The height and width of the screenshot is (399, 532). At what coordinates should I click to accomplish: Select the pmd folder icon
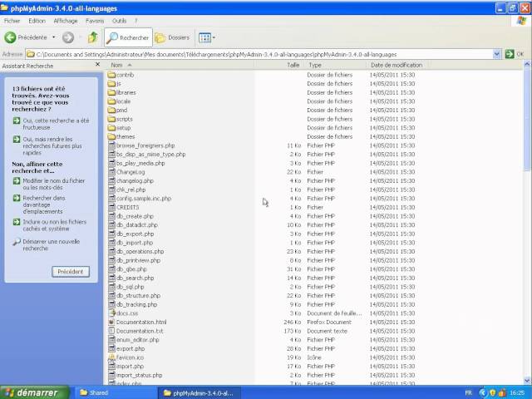coord(111,110)
